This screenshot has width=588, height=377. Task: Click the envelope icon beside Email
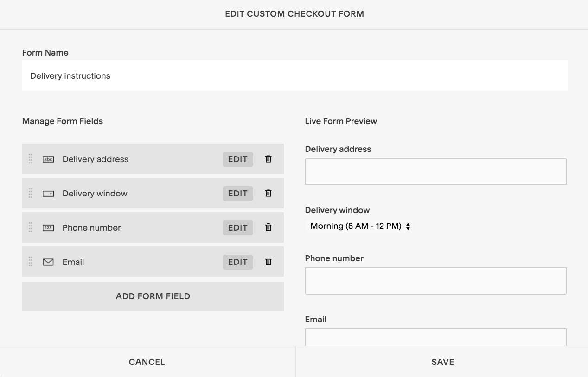click(x=48, y=262)
